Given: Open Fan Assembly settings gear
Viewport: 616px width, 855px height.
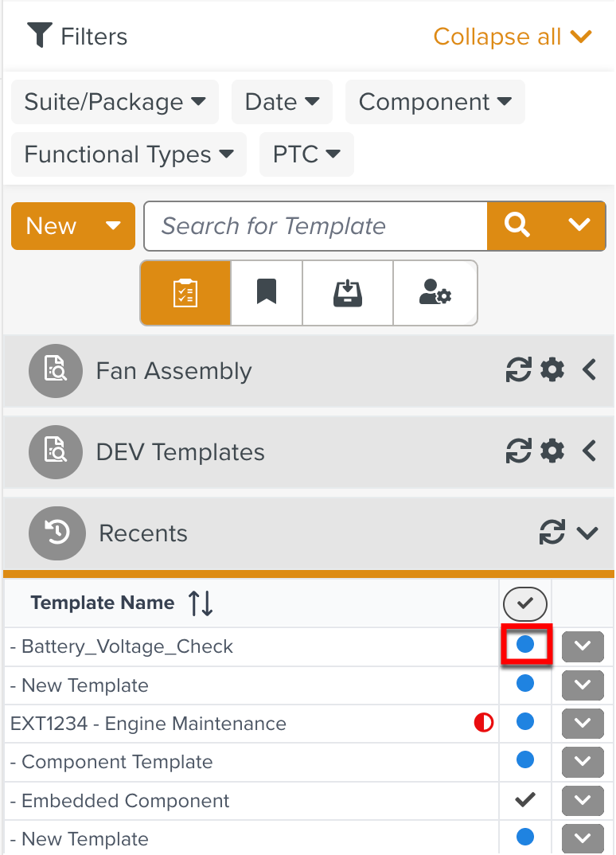Looking at the screenshot, I should [x=552, y=370].
